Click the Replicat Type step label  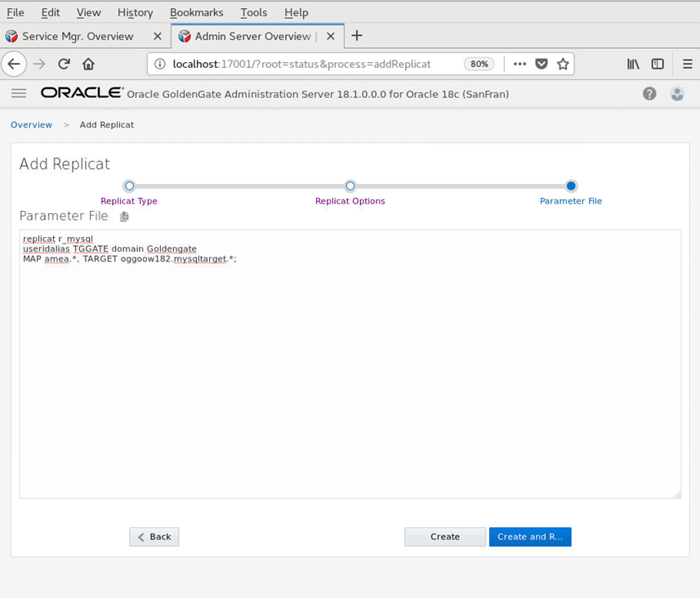[x=129, y=201]
